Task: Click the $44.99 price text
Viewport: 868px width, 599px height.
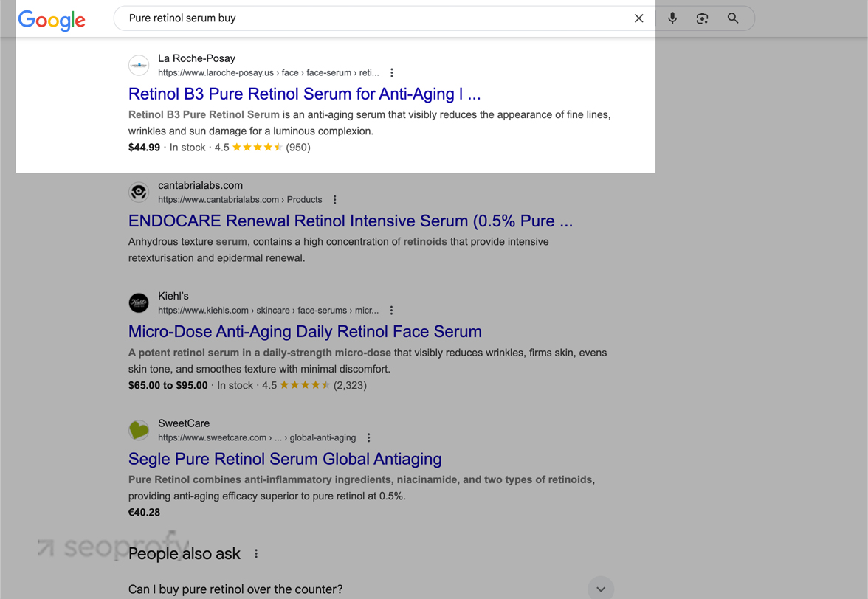Action: click(x=144, y=147)
